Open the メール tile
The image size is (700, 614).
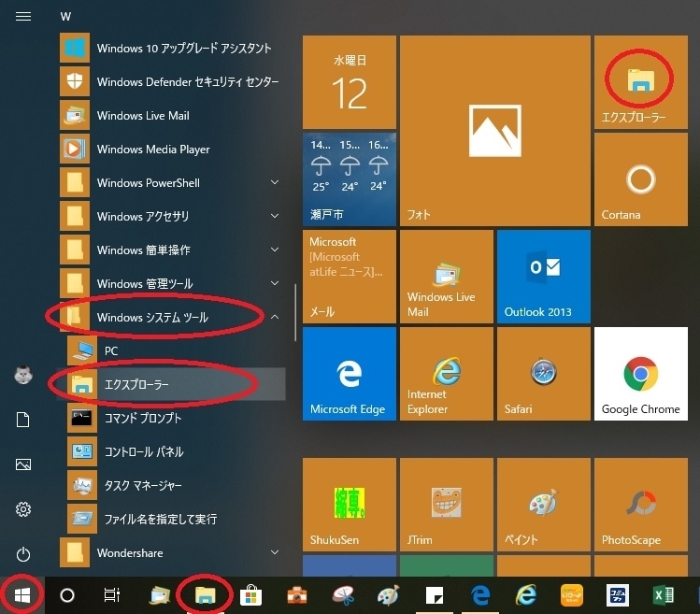pos(350,277)
